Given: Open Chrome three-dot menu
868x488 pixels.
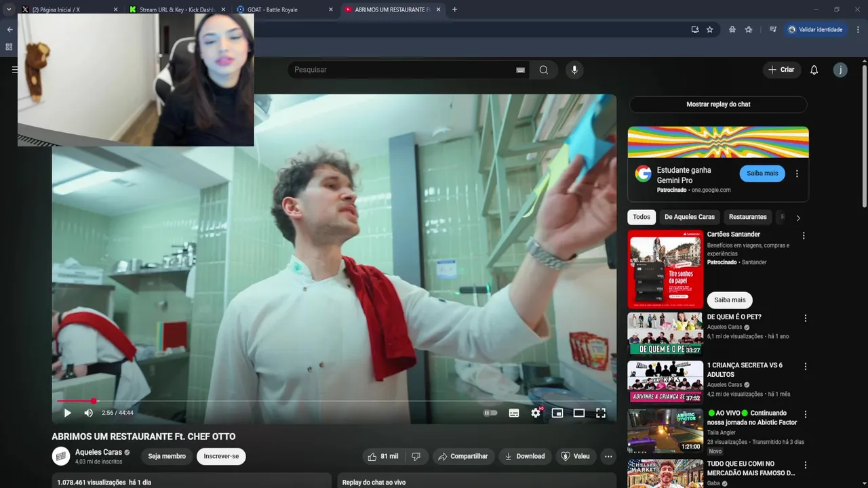Looking at the screenshot, I should pyautogui.click(x=859, y=30).
